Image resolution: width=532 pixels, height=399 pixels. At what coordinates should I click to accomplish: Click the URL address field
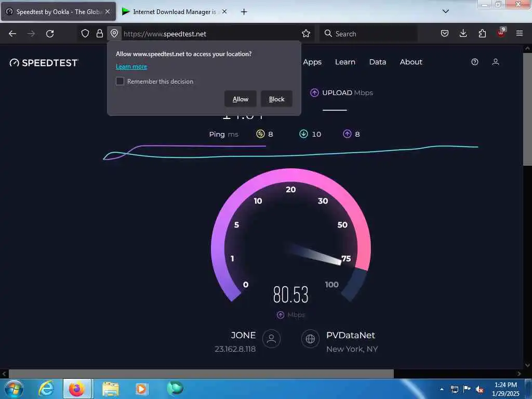(x=210, y=34)
